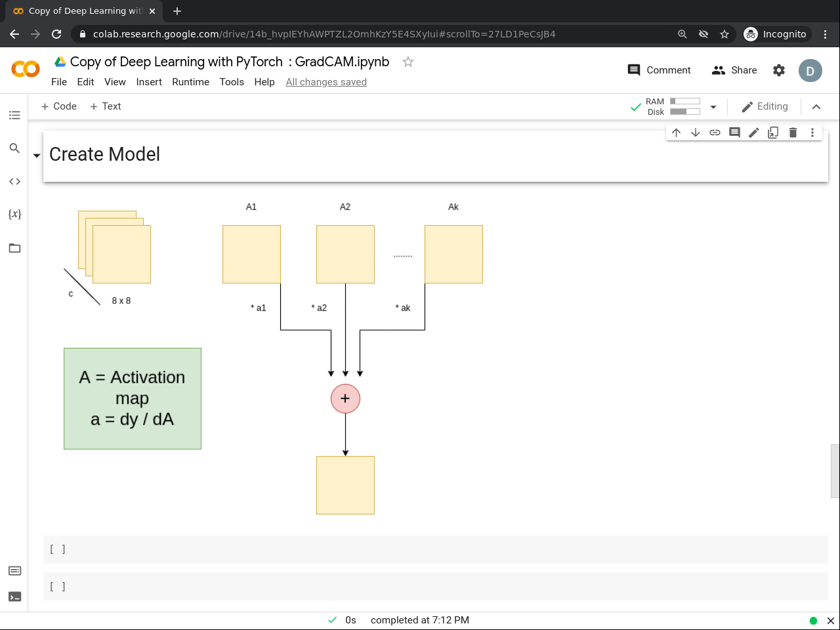Move the cell up with arrow icon
840x630 pixels.
click(x=677, y=133)
